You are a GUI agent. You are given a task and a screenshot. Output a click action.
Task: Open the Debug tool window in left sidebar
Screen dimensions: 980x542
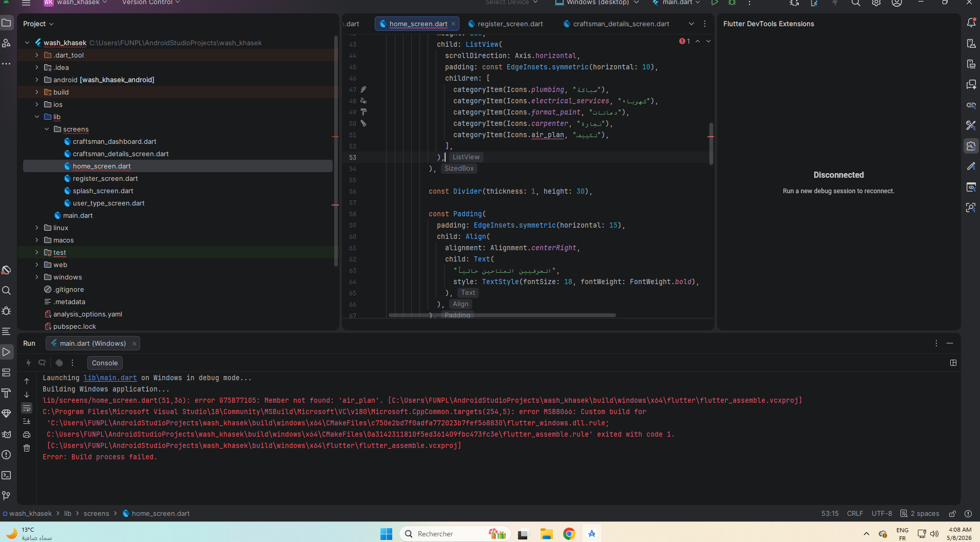6,311
